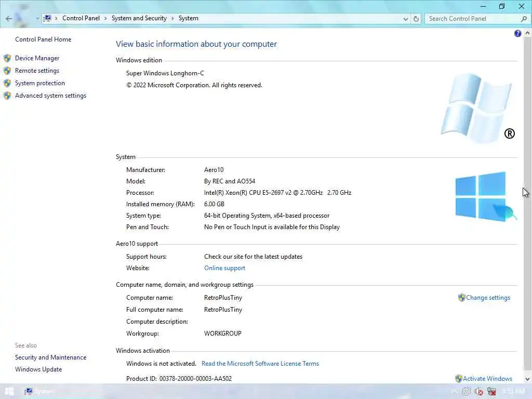Select Control Panel in the breadcrumb
The width and height of the screenshot is (532, 399).
(x=81, y=18)
